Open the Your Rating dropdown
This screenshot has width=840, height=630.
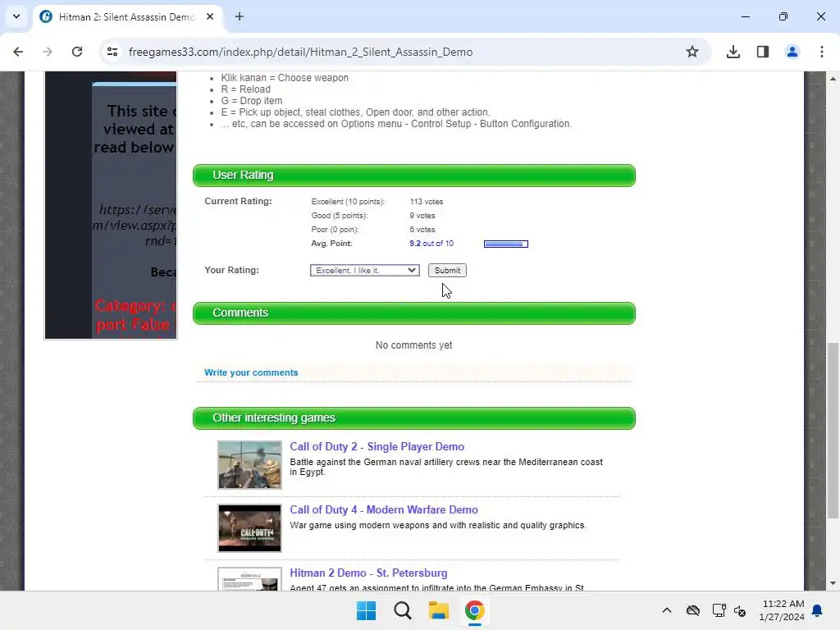pyautogui.click(x=365, y=271)
